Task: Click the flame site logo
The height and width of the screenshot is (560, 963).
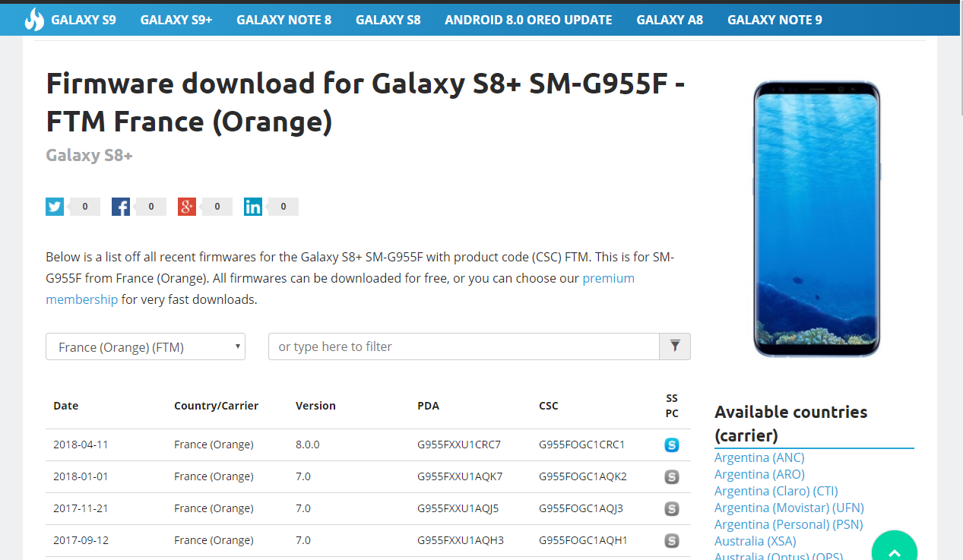Action: (34, 20)
